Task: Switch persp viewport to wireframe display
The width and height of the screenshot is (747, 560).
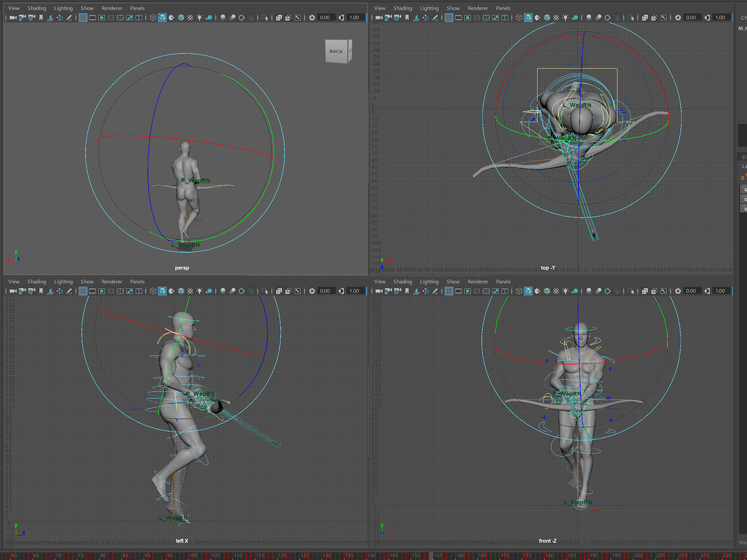Action: pyautogui.click(x=153, y=17)
